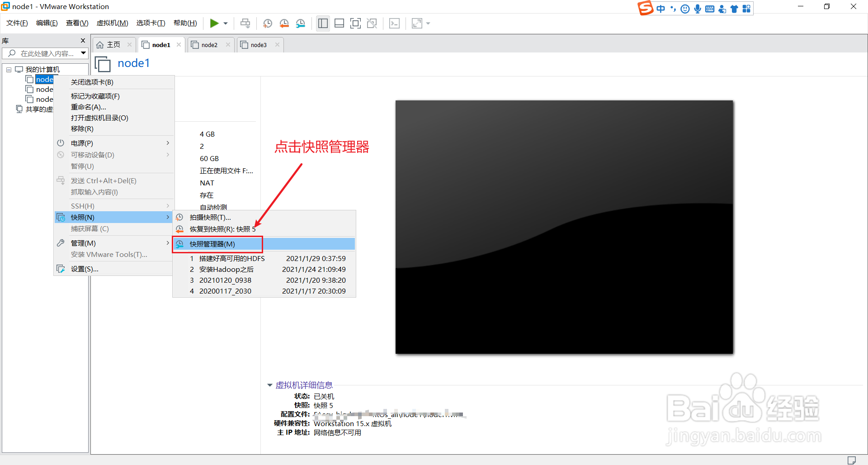Click the library search input field
Viewport: 868px width, 465px height.
click(45, 53)
